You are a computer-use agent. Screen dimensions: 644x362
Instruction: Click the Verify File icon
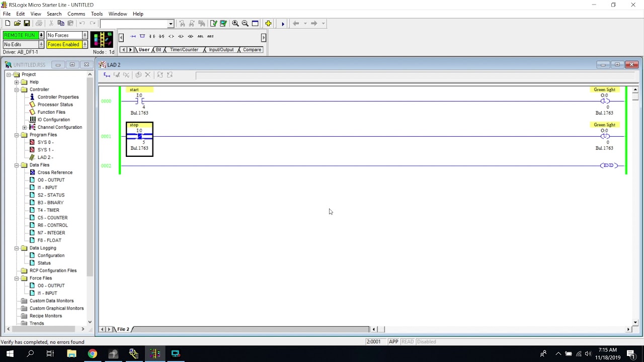(213, 23)
